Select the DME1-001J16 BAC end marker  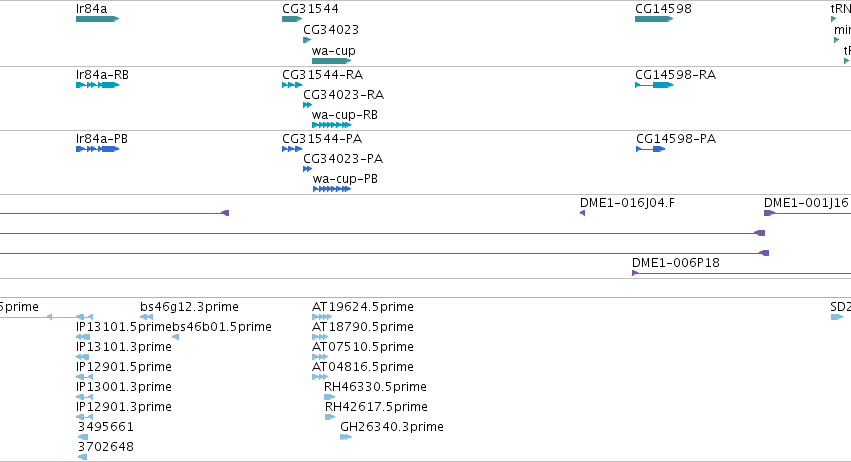tap(769, 213)
